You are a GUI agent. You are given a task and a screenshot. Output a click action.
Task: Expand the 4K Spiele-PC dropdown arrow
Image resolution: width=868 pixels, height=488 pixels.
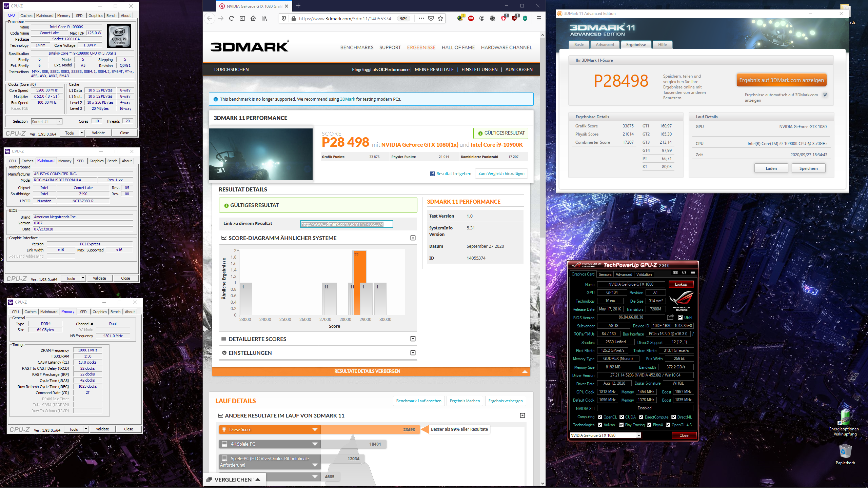pyautogui.click(x=315, y=444)
